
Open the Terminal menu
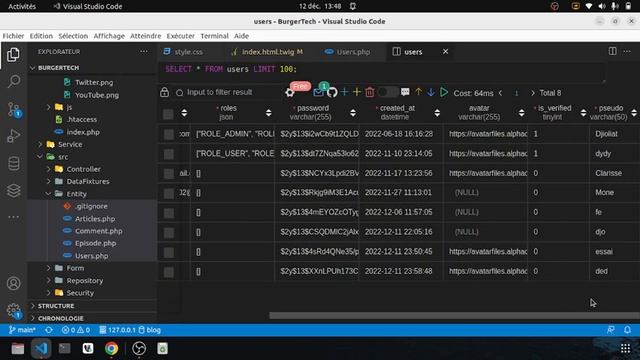(214, 36)
